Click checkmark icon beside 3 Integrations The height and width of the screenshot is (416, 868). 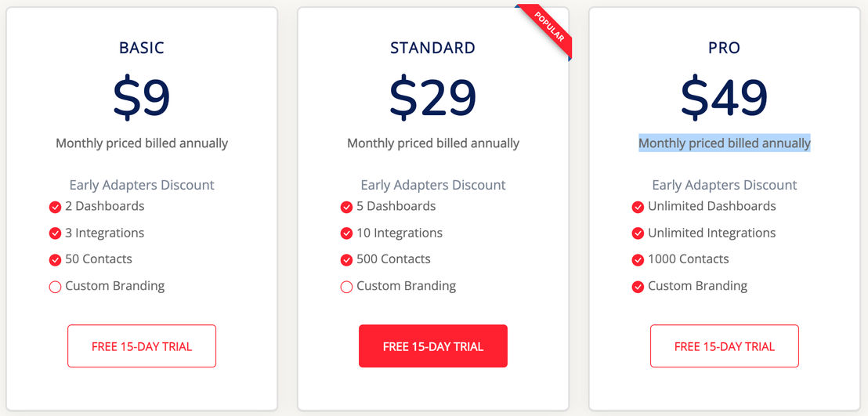(55, 233)
